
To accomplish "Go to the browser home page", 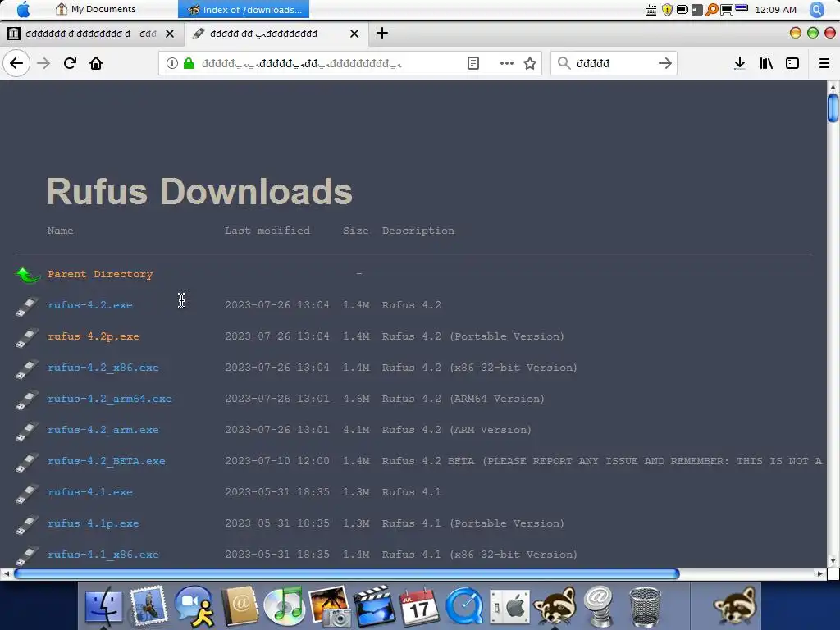I will (x=96, y=63).
